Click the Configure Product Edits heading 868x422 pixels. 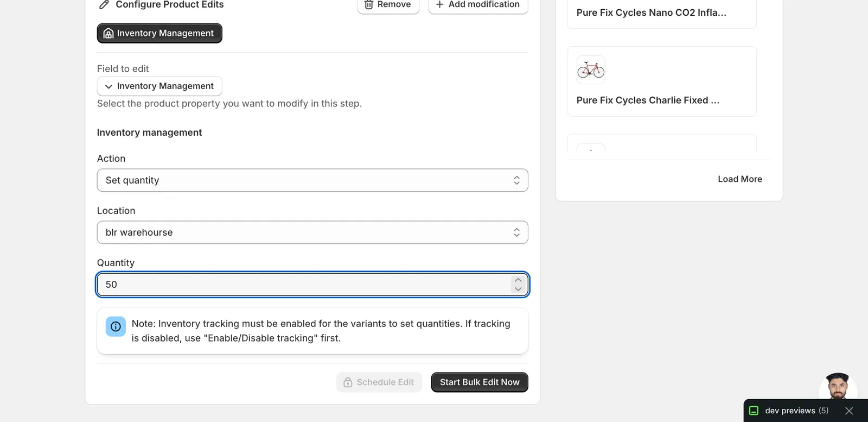170,4
